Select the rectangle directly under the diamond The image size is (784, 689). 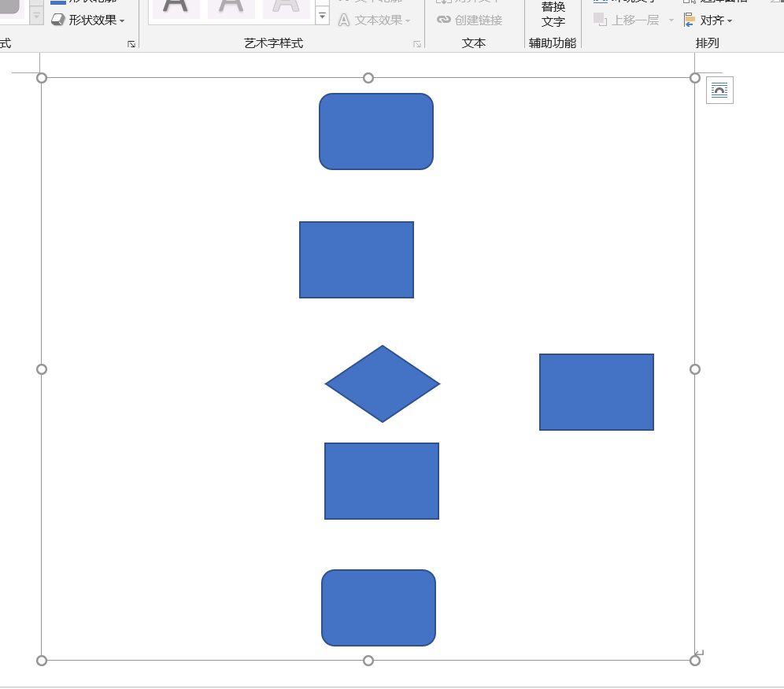[382, 481]
